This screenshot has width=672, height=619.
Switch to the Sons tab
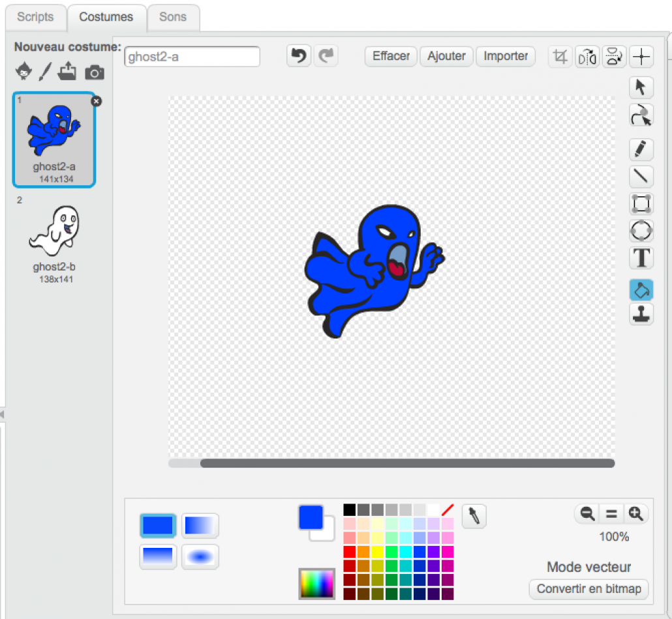click(172, 18)
